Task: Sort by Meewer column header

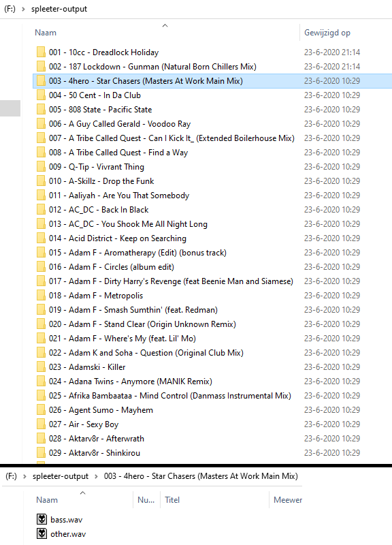Action: [288, 500]
